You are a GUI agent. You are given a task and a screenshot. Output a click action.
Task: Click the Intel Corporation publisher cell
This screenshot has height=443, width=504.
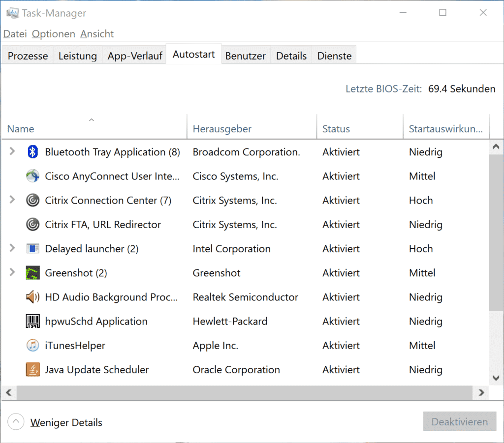[x=231, y=249]
